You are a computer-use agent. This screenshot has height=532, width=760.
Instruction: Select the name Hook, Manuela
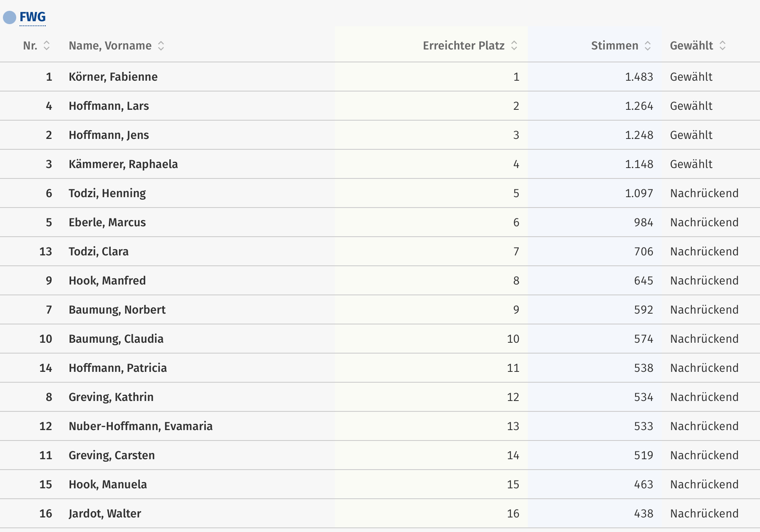pyautogui.click(x=108, y=485)
